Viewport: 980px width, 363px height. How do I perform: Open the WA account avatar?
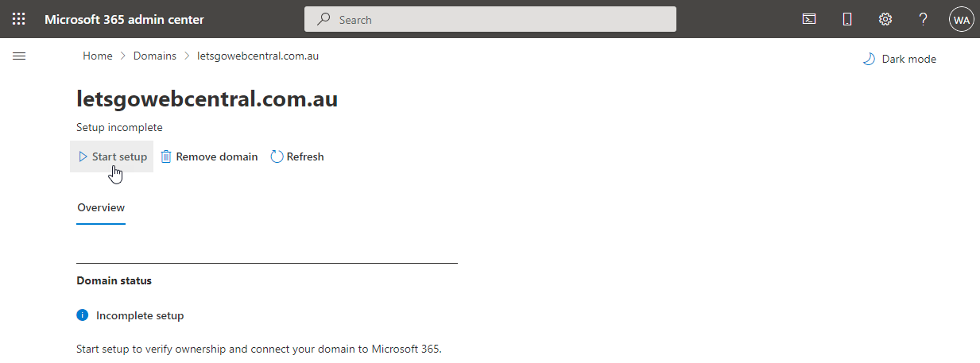[962, 19]
